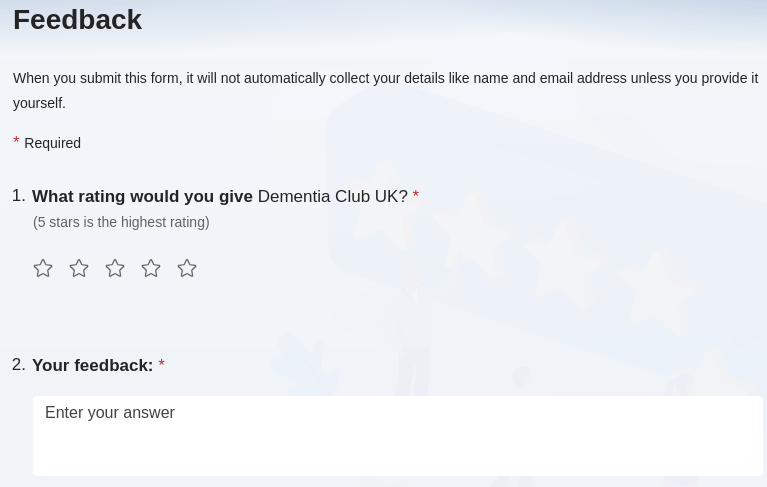Rate Dementia Club UK three stars
This screenshot has height=487, width=767.
point(115,268)
